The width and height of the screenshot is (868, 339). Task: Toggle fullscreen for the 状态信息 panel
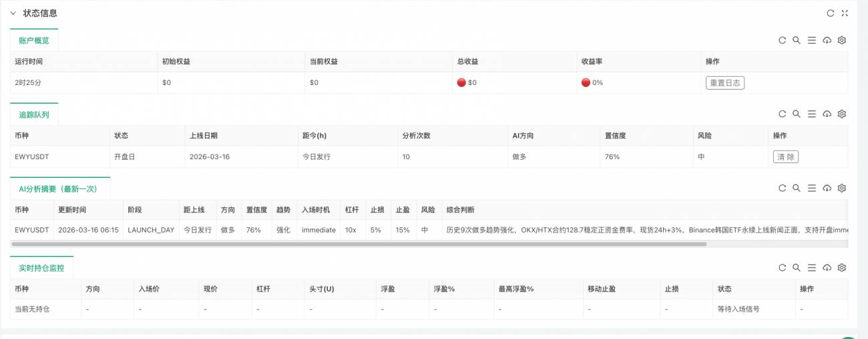pos(845,13)
